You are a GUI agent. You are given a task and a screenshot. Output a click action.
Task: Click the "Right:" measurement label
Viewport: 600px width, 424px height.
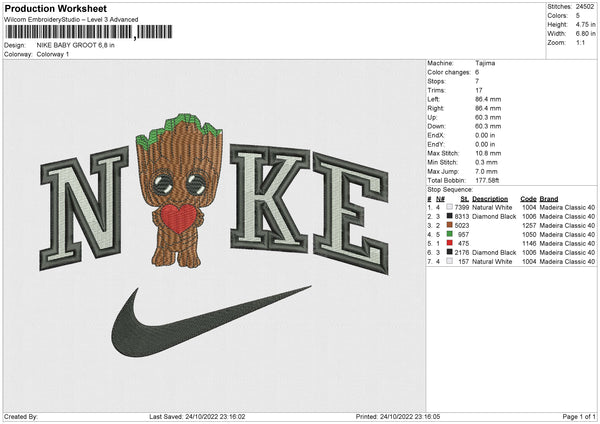(x=435, y=108)
